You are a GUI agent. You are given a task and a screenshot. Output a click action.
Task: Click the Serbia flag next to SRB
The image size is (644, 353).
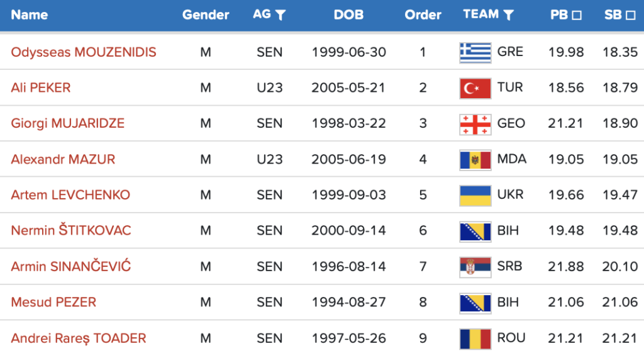click(475, 267)
